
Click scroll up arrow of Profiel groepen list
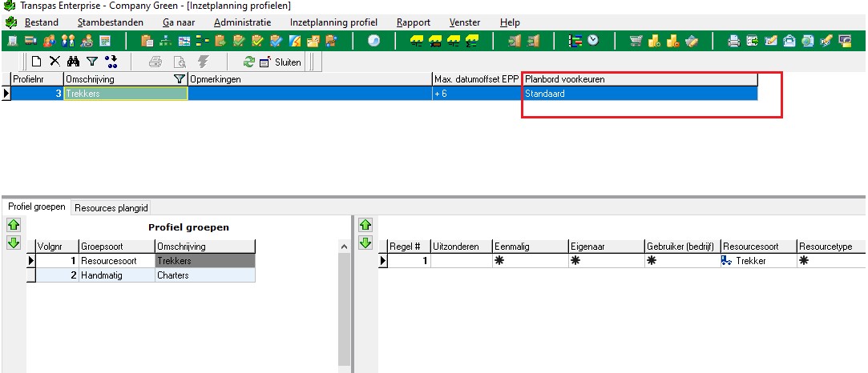pos(345,247)
